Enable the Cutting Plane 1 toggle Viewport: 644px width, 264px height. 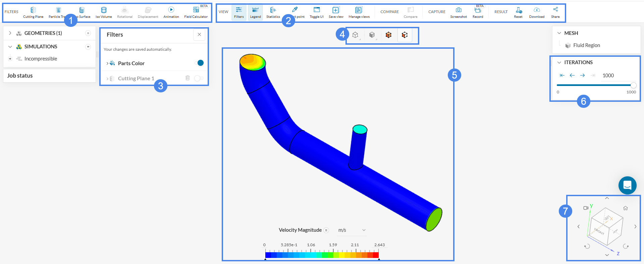[x=199, y=78]
